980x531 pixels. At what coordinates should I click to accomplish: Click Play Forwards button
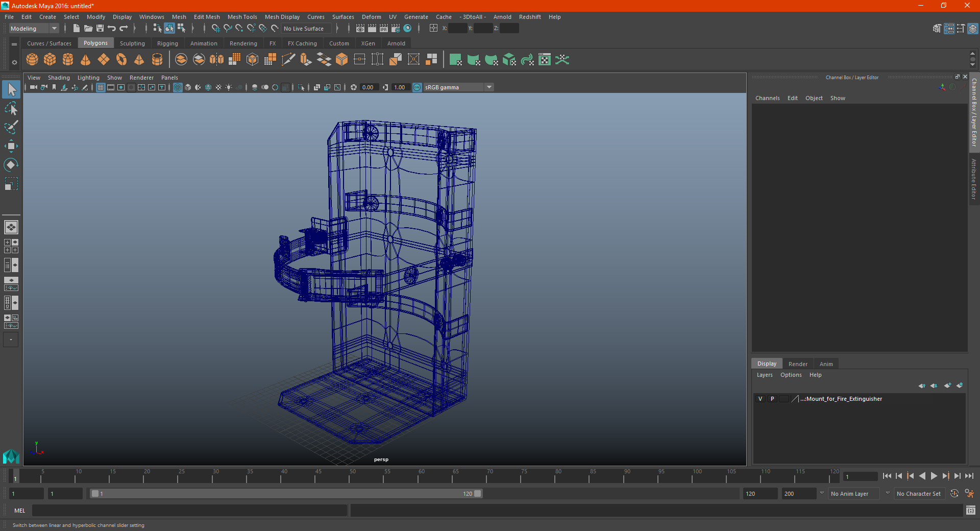pyautogui.click(x=934, y=476)
